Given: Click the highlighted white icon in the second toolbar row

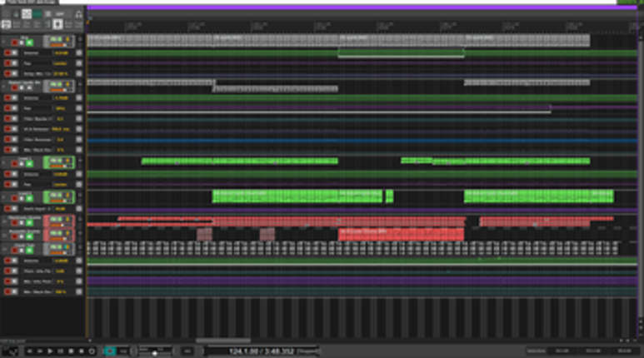Looking at the screenshot, I should click(x=58, y=25).
